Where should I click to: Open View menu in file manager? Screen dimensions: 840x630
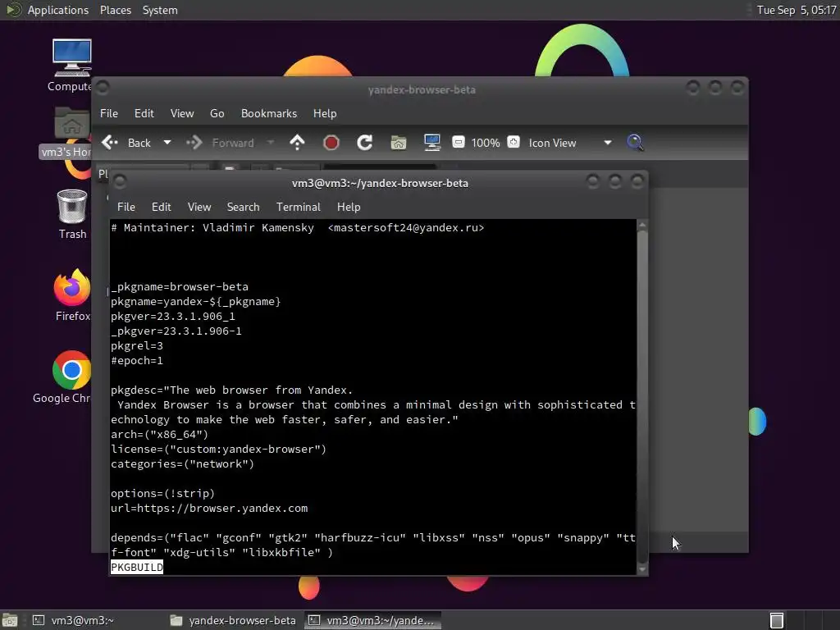point(182,113)
